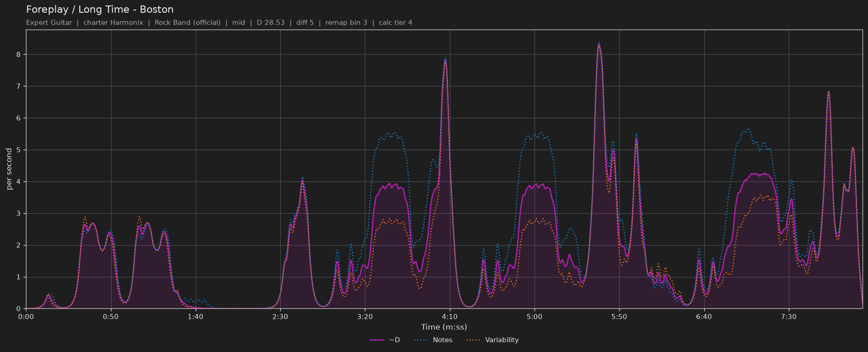Click the x-axis tick label "5:50"

[619, 317]
